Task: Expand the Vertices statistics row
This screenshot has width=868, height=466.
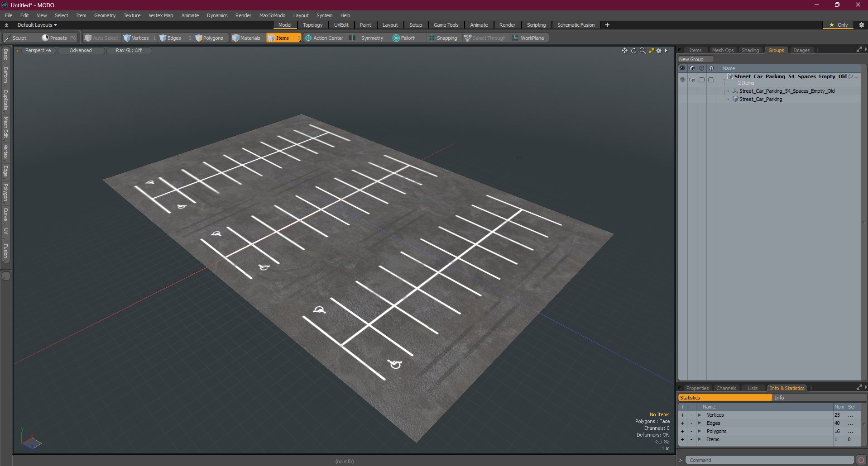Action: [x=700, y=415]
